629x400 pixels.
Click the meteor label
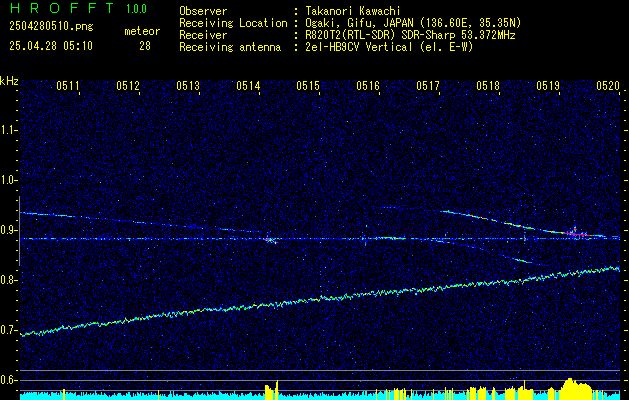coord(142,31)
